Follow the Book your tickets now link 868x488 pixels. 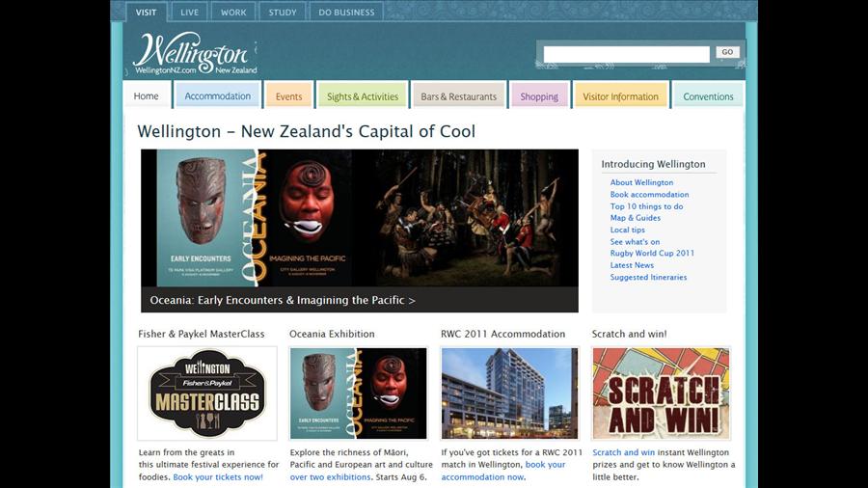tap(218, 477)
